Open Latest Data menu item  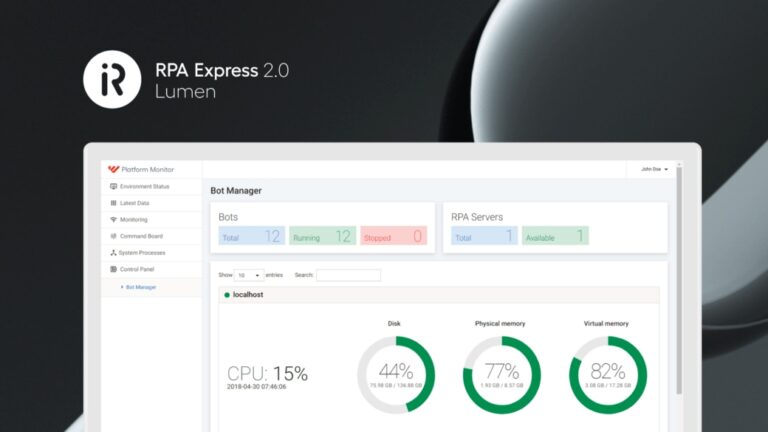(x=151, y=203)
